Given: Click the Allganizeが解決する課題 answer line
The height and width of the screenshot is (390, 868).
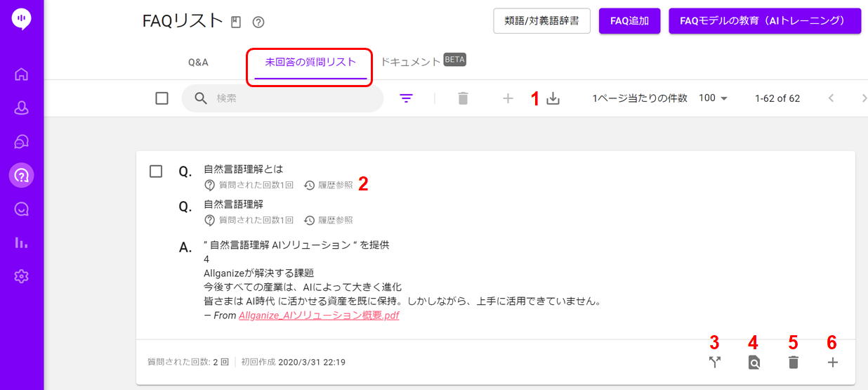Looking at the screenshot, I should tap(258, 273).
